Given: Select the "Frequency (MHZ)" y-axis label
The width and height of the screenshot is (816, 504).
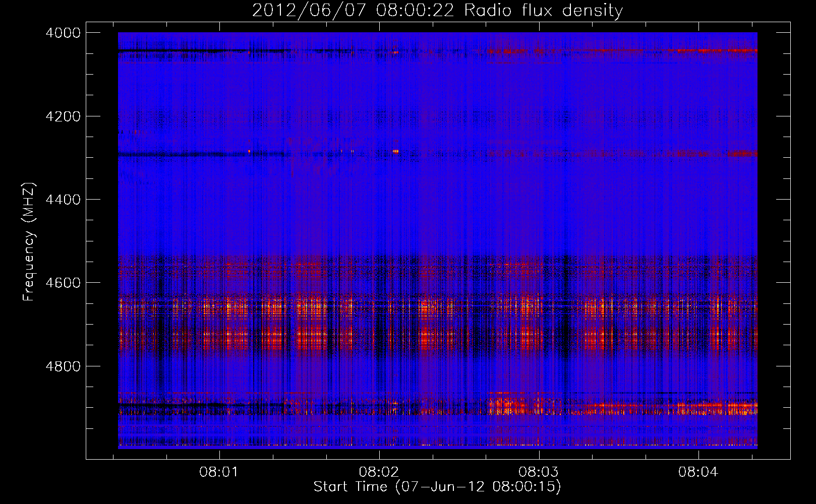Looking at the screenshot, I should [29, 242].
